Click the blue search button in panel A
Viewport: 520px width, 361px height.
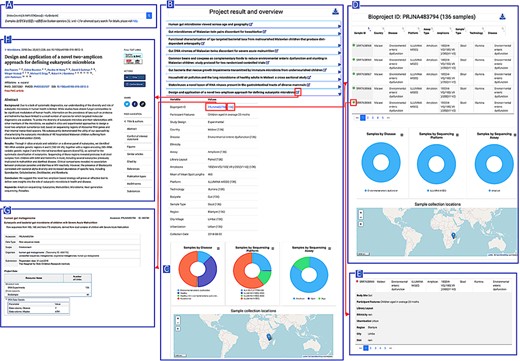tap(149, 15)
